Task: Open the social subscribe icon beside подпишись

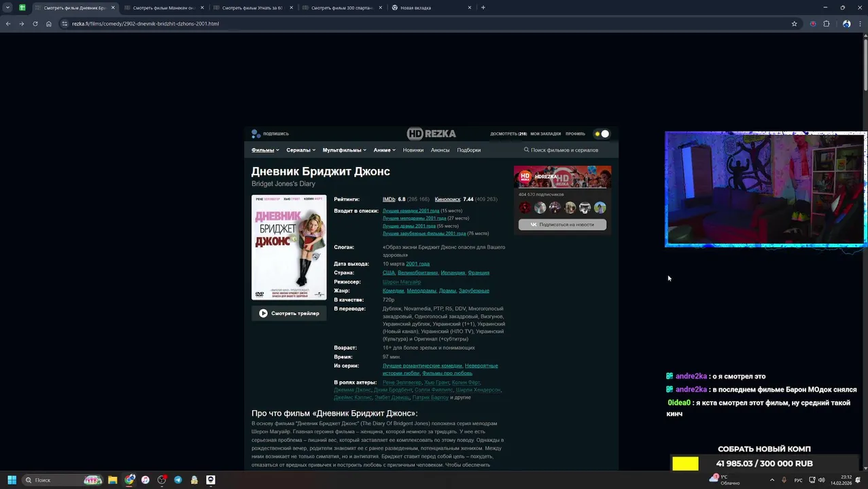Action: coord(256,134)
